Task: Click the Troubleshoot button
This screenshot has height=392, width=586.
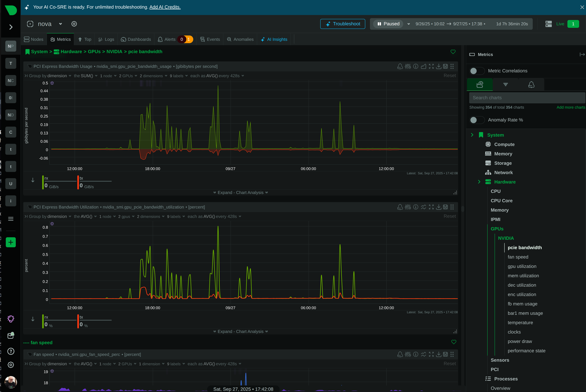Action: point(343,24)
